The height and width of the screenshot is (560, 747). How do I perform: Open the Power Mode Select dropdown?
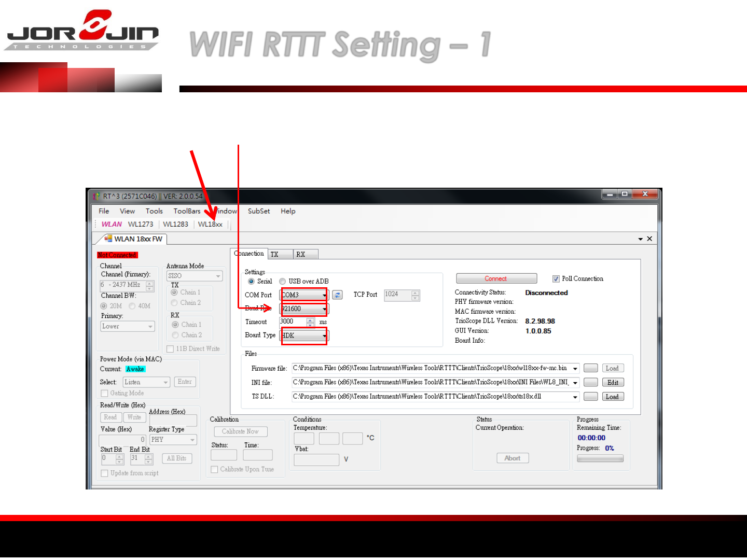[x=166, y=382]
